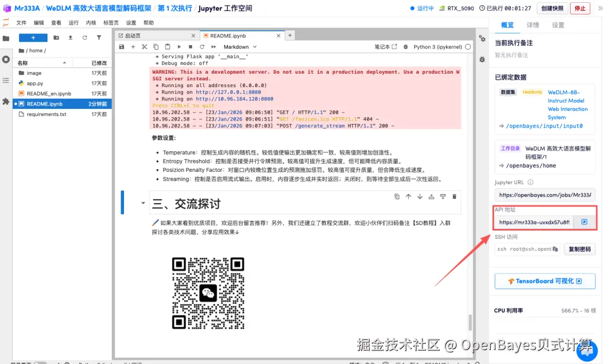Screen dimensions: 603x364
Task: Open the 帮助 menu
Action: pyautogui.click(x=149, y=23)
